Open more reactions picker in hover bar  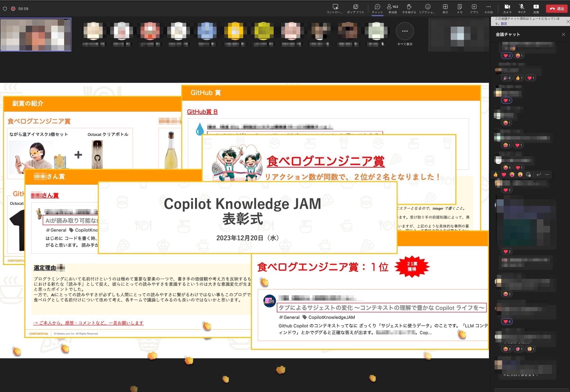coord(528,175)
